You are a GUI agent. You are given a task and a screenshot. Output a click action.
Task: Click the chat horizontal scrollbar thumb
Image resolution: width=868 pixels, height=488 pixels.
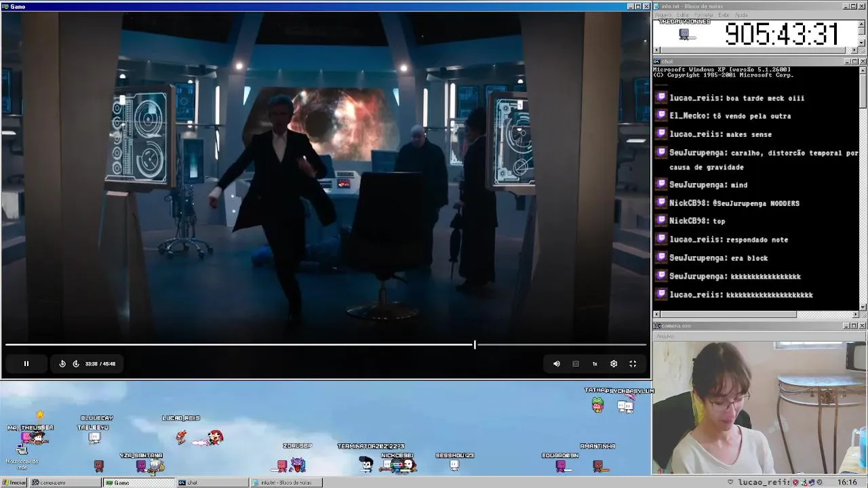pyautogui.click(x=728, y=314)
